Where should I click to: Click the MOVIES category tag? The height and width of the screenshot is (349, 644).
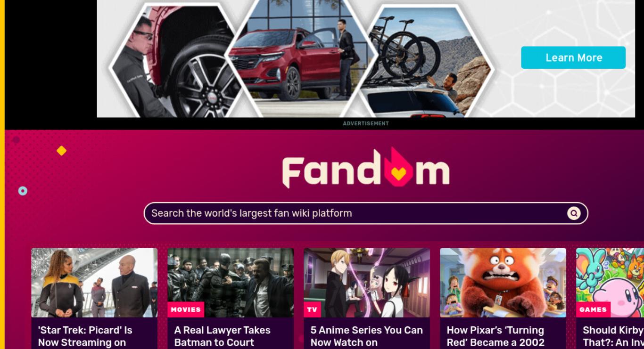click(186, 309)
